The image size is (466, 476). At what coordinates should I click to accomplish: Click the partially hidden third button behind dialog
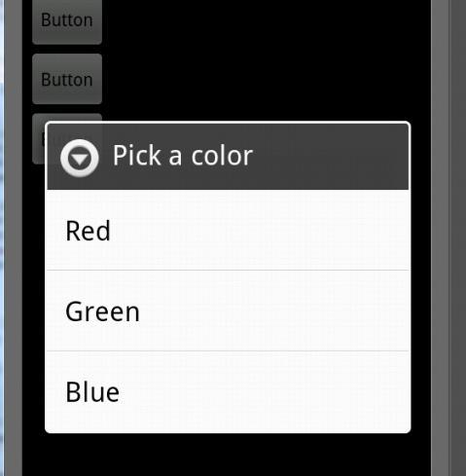(38, 139)
